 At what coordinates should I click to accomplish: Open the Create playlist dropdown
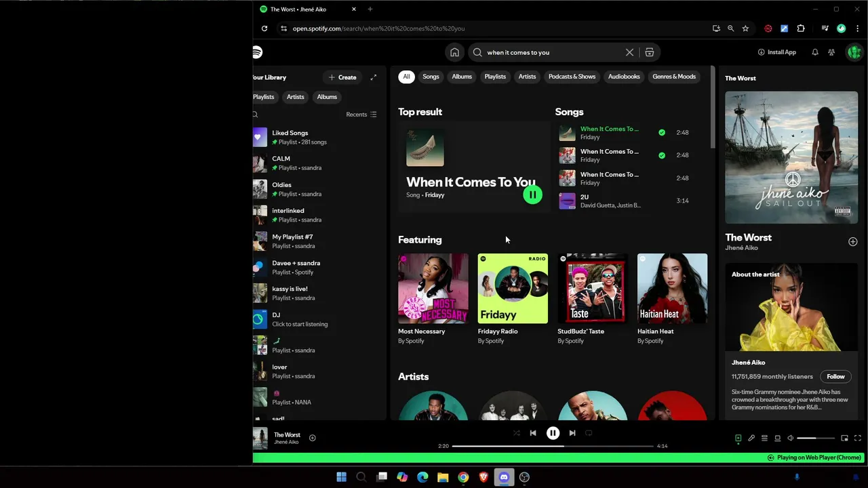click(342, 77)
